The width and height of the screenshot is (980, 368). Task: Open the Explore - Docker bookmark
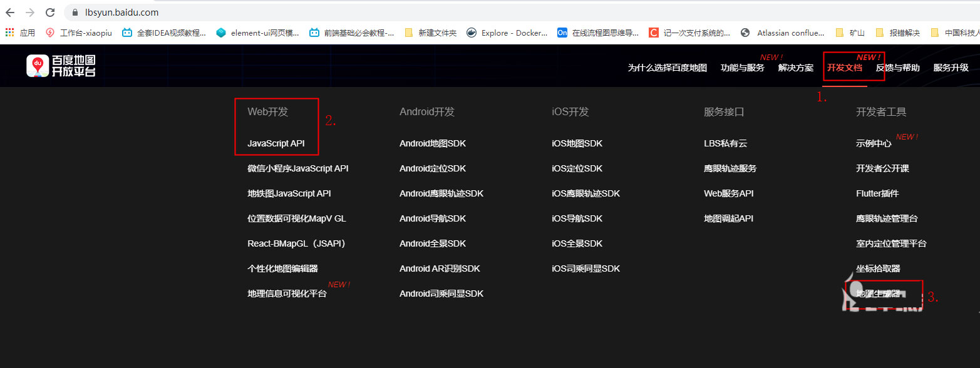[x=507, y=33]
